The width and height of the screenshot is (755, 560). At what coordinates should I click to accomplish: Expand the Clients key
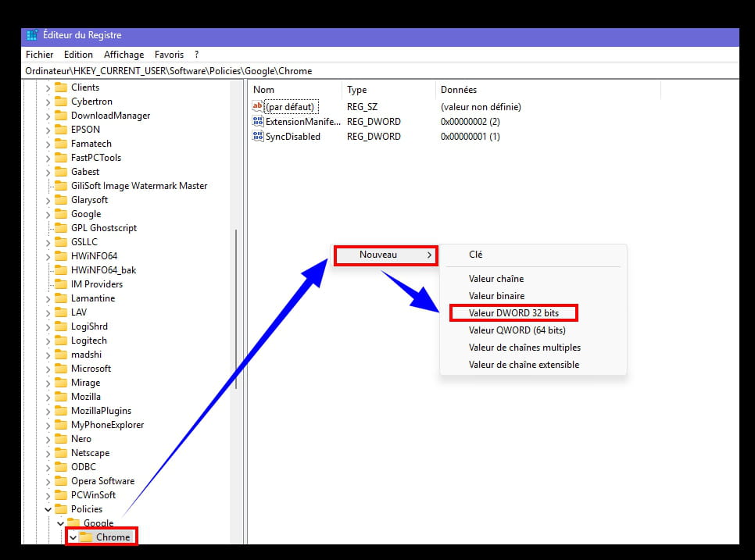click(48, 88)
